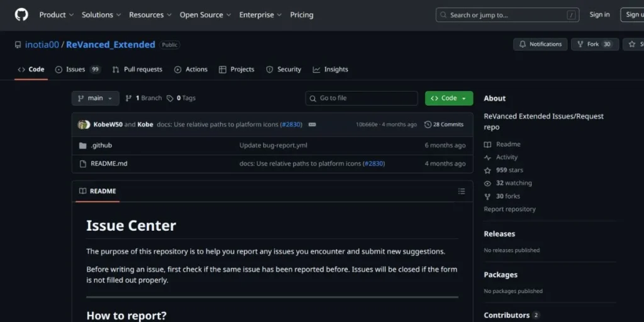Expand the Enterprise menu
The image size is (644, 322).
tap(260, 15)
